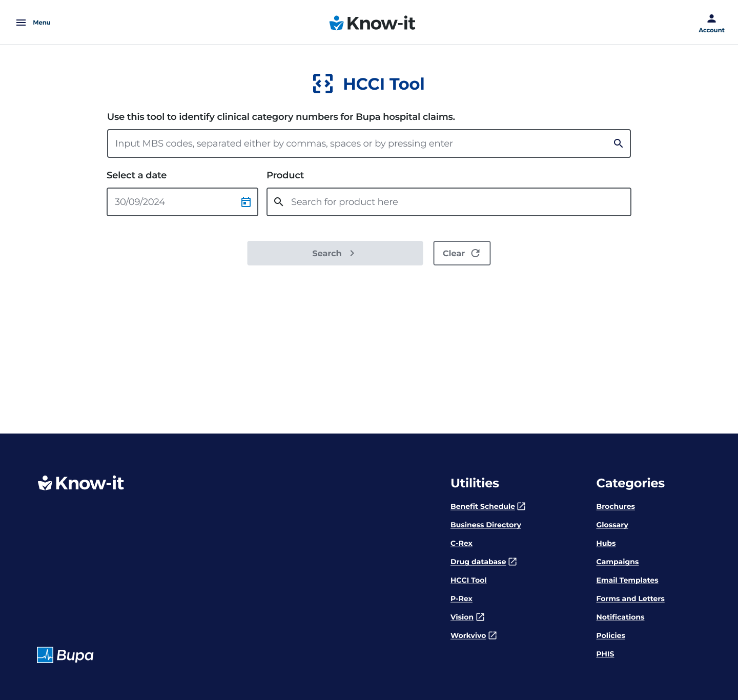Screen dimensions: 738x700
Task: Click the Bupa logo in footer
Action: coord(65,655)
